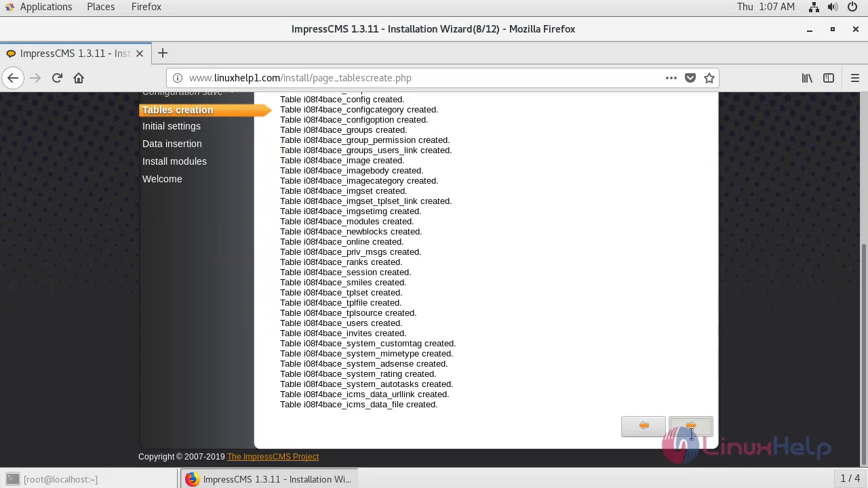Click the clock showing Thu 1:07 AM
This screenshot has height=488, width=868.
pyautogui.click(x=766, y=7)
